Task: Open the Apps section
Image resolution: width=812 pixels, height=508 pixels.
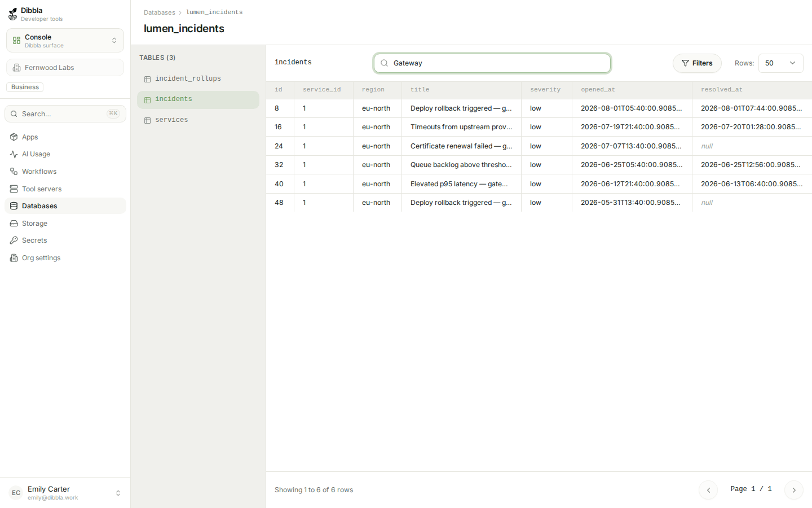Action: (65, 137)
